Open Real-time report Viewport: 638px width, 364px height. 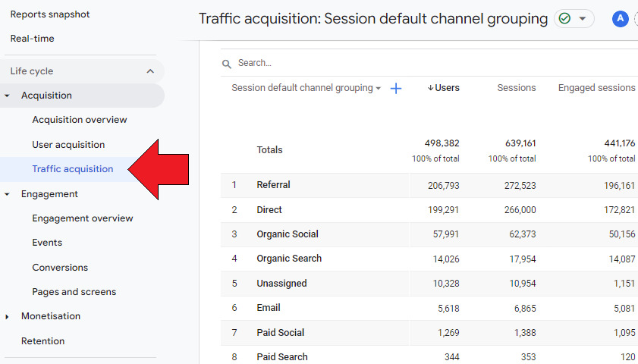click(x=32, y=39)
